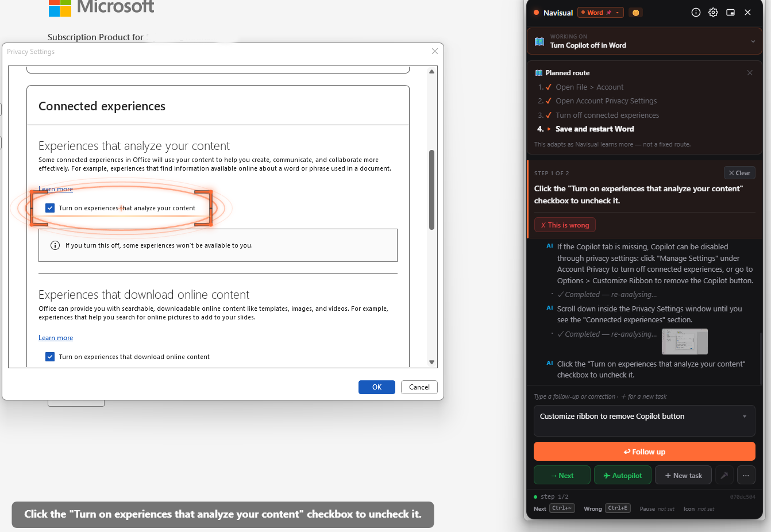Image resolution: width=771 pixels, height=532 pixels.
Task: Click the session ID 070dc504 text
Action: pyautogui.click(x=742, y=497)
